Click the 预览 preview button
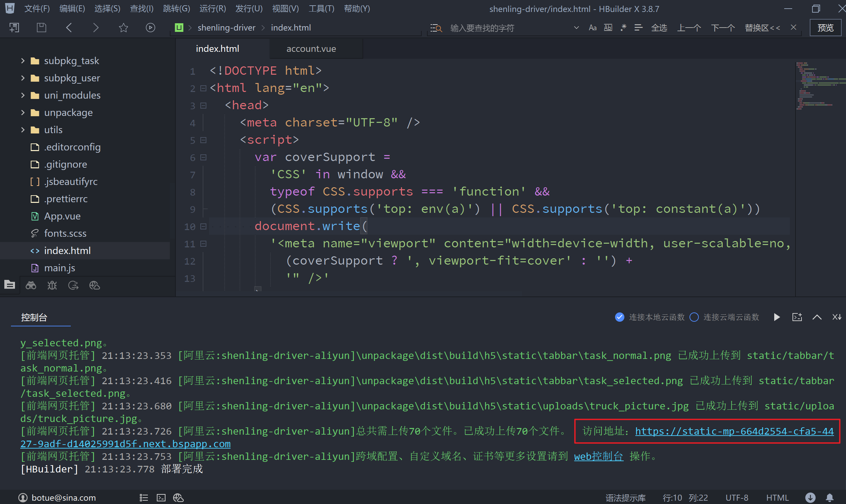 pos(825,28)
